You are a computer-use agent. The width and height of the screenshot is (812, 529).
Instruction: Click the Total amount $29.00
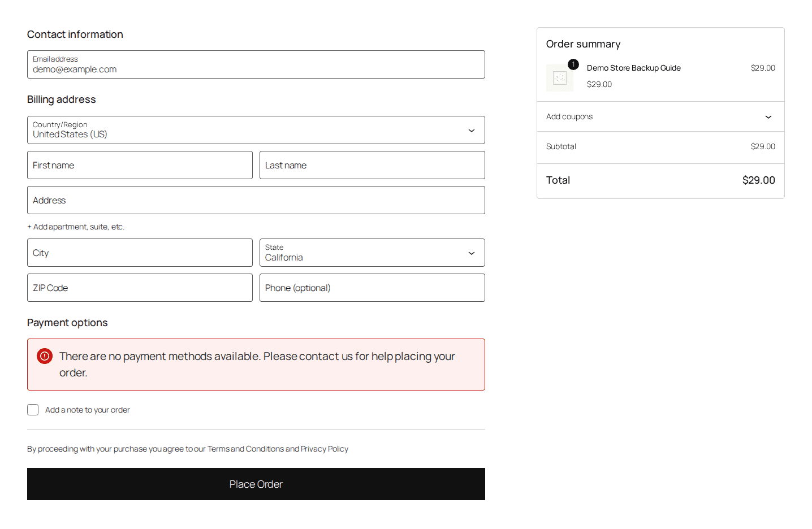coord(759,180)
